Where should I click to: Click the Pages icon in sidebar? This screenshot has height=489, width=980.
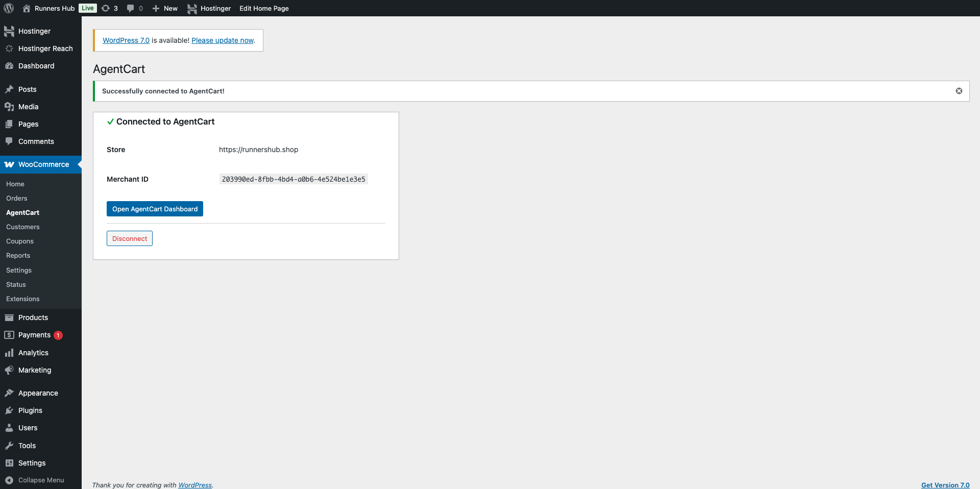9,124
